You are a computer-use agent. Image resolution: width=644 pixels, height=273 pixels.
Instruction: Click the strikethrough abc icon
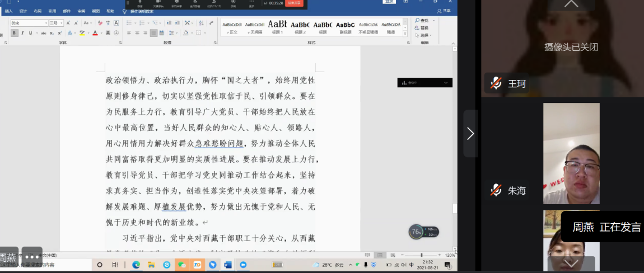tap(44, 33)
